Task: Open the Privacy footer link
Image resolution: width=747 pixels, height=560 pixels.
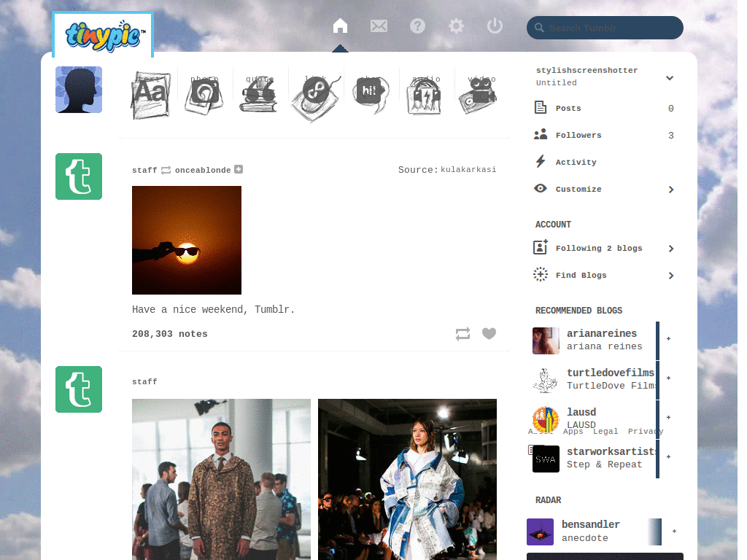Action: pyautogui.click(x=646, y=431)
